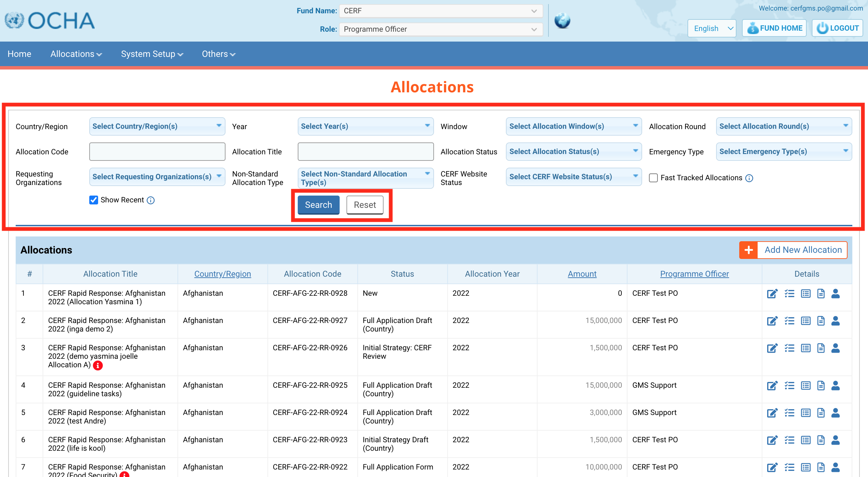Click the allocation code CERF-AFG-22-RR-0928
This screenshot has width=868, height=477.
click(x=310, y=293)
